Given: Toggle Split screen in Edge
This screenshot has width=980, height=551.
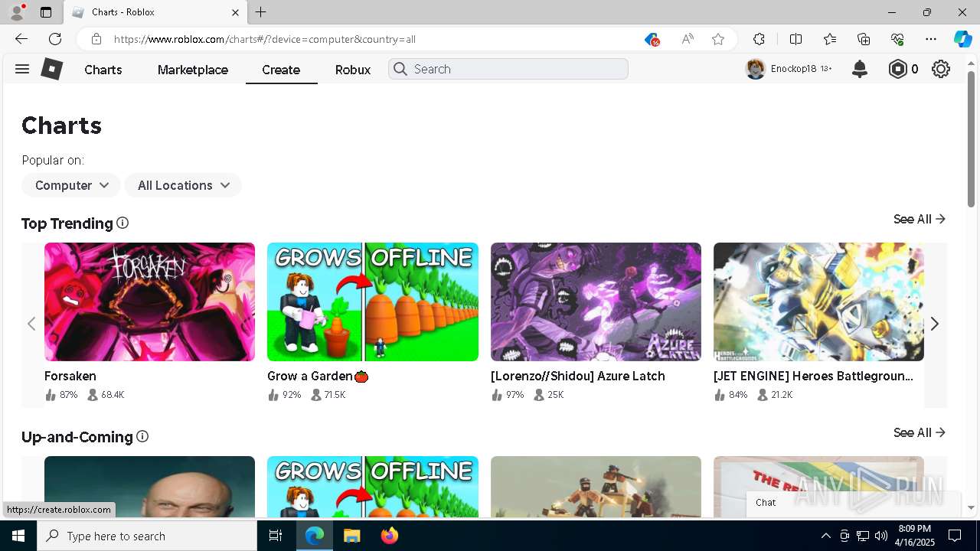Looking at the screenshot, I should (x=795, y=39).
